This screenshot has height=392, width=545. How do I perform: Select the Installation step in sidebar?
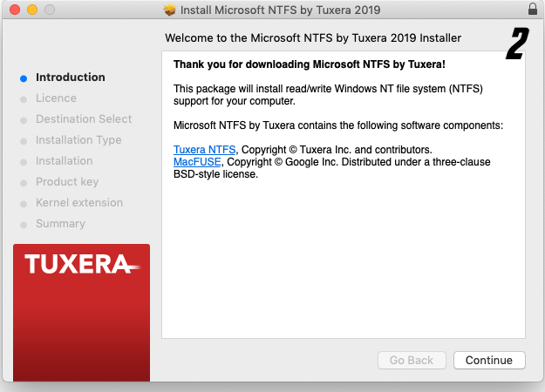tap(65, 161)
